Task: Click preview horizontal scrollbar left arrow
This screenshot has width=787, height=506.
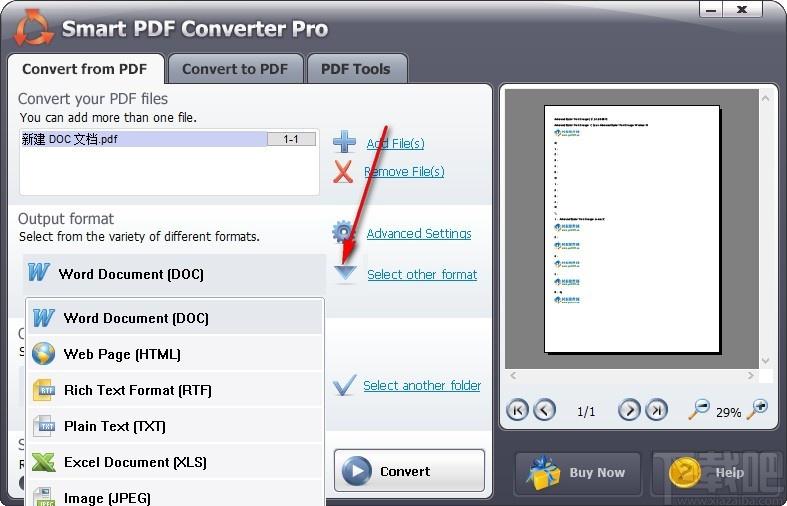Action: [512, 375]
